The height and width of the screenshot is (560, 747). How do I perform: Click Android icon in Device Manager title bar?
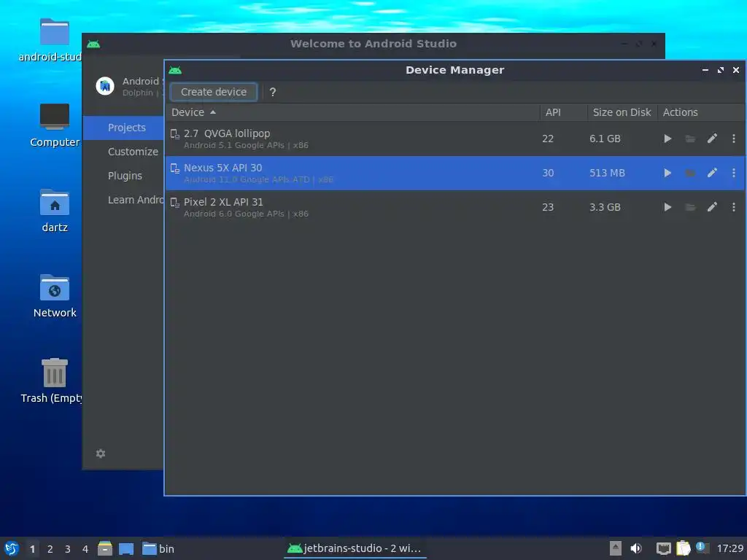pos(175,71)
